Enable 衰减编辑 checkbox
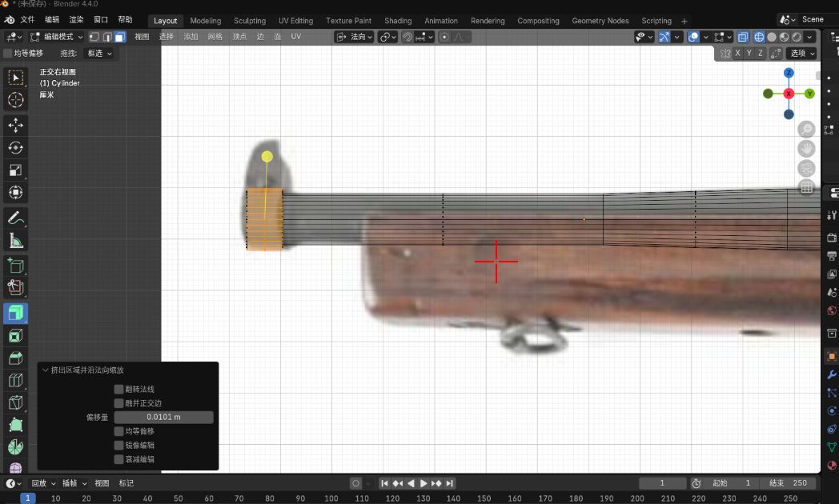Image resolution: width=839 pixels, height=504 pixels. point(118,459)
